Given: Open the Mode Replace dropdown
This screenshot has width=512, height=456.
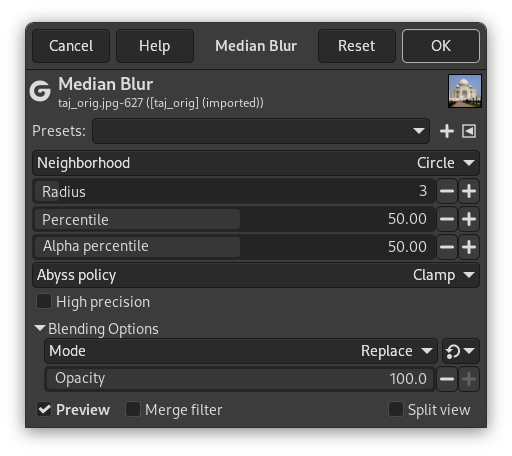Looking at the screenshot, I should [241, 351].
